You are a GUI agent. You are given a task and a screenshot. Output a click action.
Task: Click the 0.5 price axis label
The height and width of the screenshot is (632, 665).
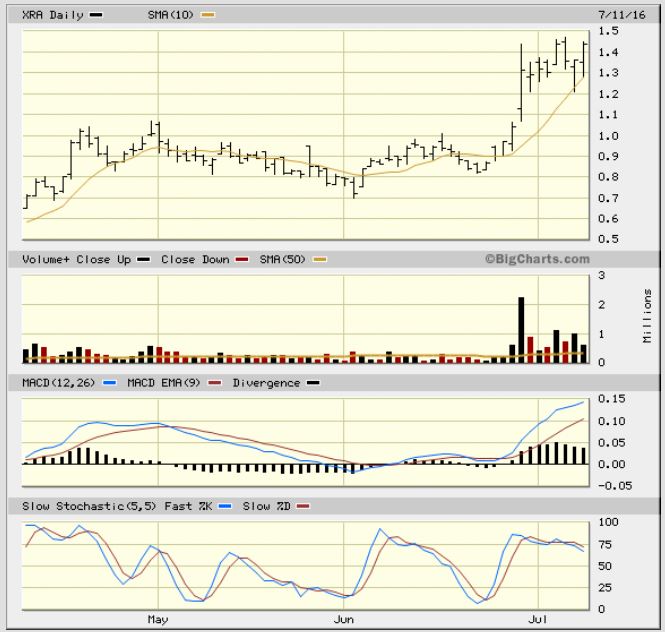coord(608,239)
